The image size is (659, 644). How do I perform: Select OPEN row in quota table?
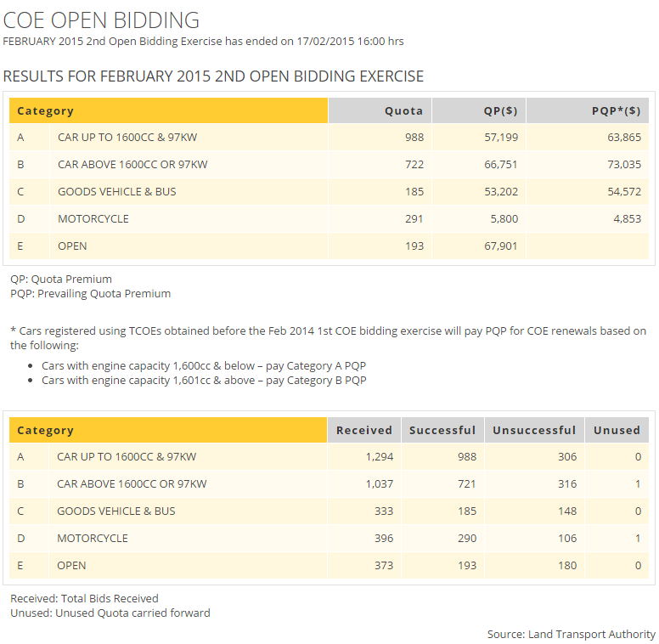point(329,246)
